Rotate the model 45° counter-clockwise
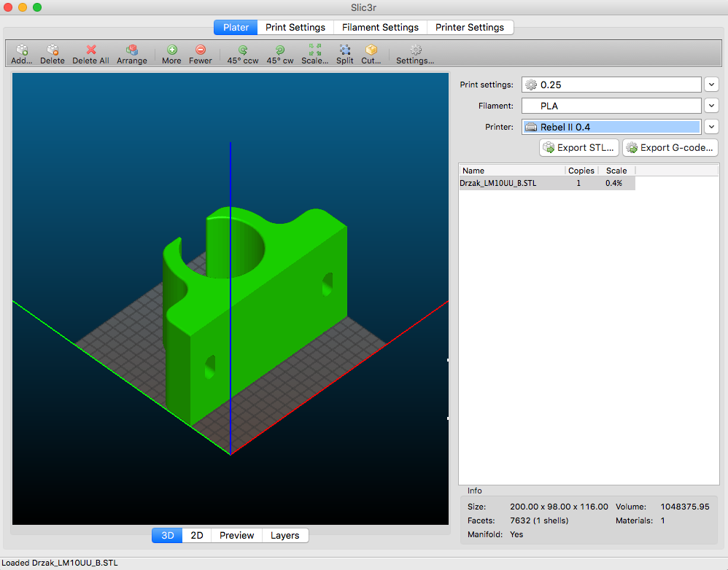The image size is (728, 570). point(243,50)
